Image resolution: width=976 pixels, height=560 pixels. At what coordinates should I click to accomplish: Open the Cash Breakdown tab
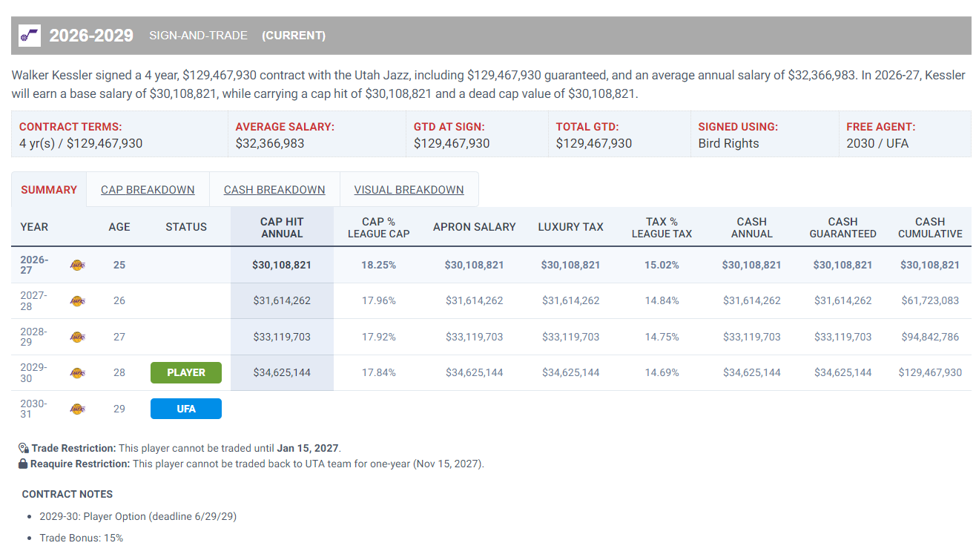274,190
